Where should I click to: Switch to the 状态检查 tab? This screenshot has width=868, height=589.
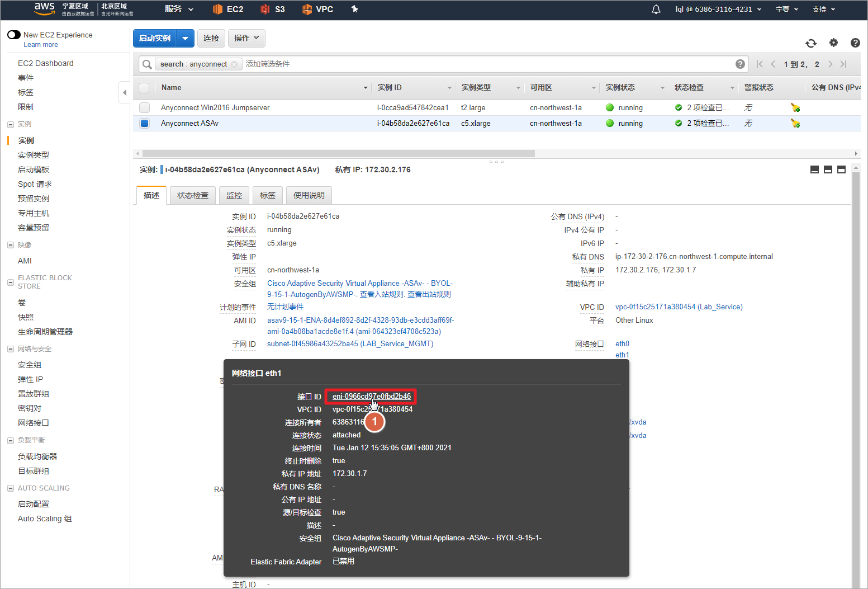pyautogui.click(x=193, y=195)
